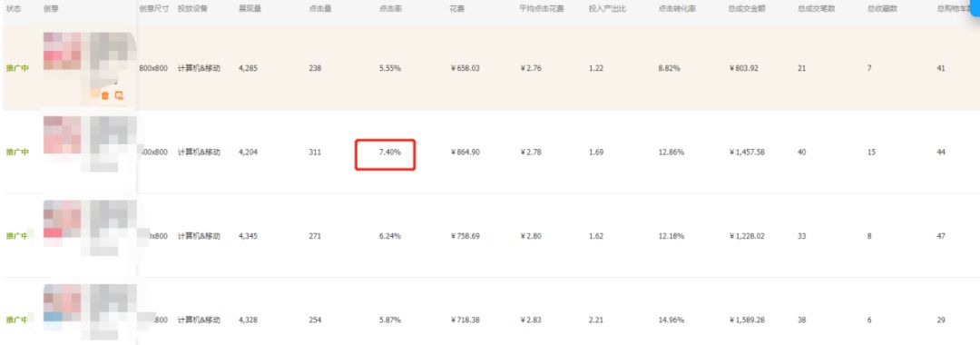Image resolution: width=980 pixels, height=345 pixels.
Task: Click the clicks value 238
Action: tap(315, 68)
